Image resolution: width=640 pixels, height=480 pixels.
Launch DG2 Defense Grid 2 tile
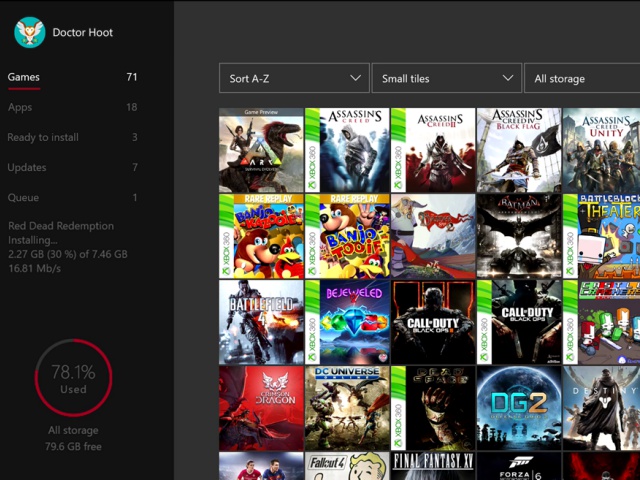point(518,408)
